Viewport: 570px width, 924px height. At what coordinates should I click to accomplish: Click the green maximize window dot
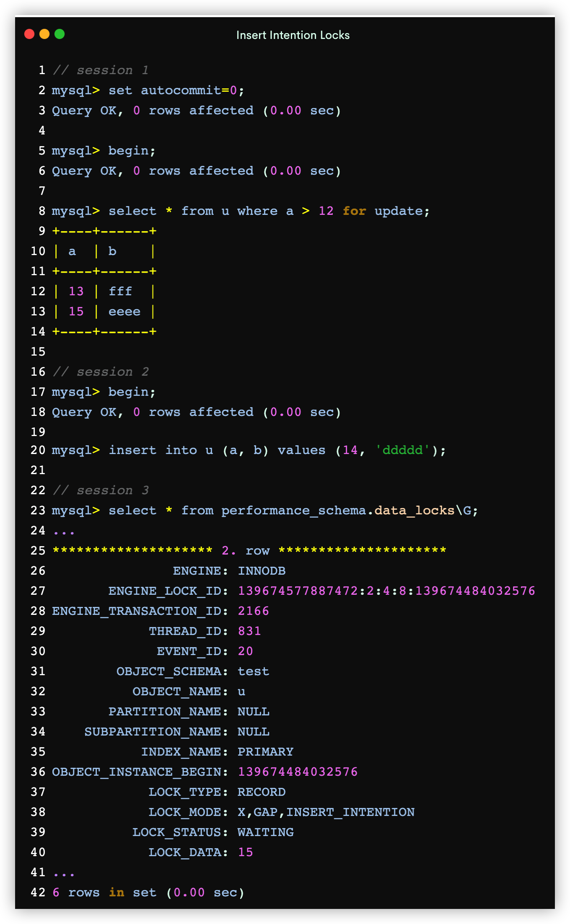60,34
